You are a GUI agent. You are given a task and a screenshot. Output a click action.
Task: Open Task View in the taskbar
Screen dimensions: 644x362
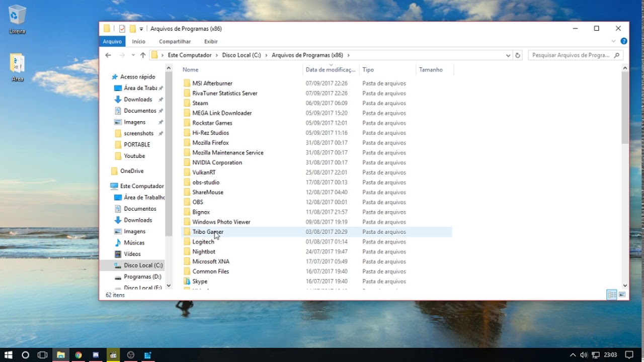pyautogui.click(x=43, y=355)
